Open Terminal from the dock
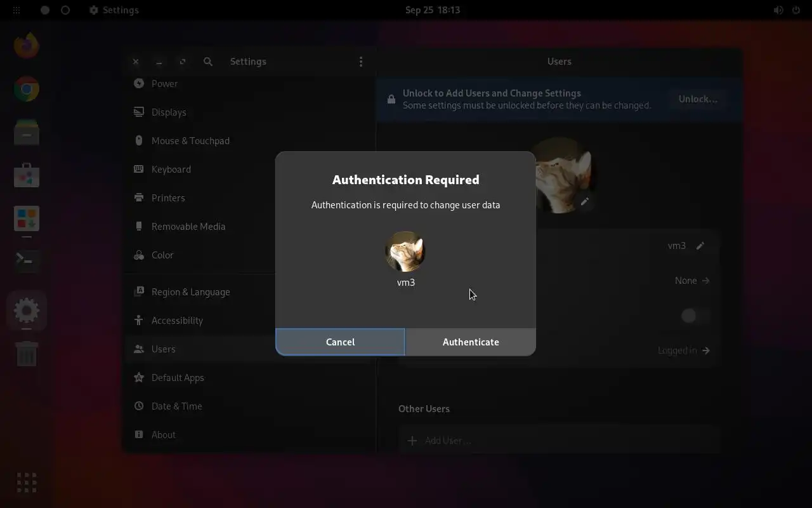812x508 pixels. [27, 260]
